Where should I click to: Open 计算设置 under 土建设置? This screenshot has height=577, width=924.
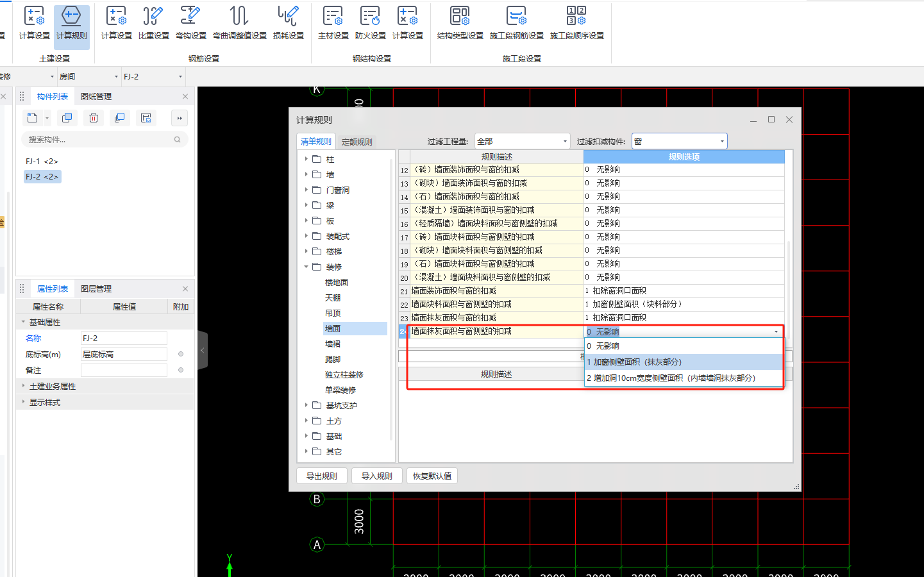[35, 23]
